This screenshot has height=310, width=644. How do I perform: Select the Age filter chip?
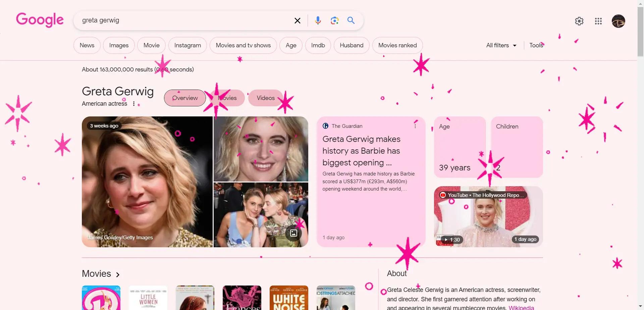291,45
